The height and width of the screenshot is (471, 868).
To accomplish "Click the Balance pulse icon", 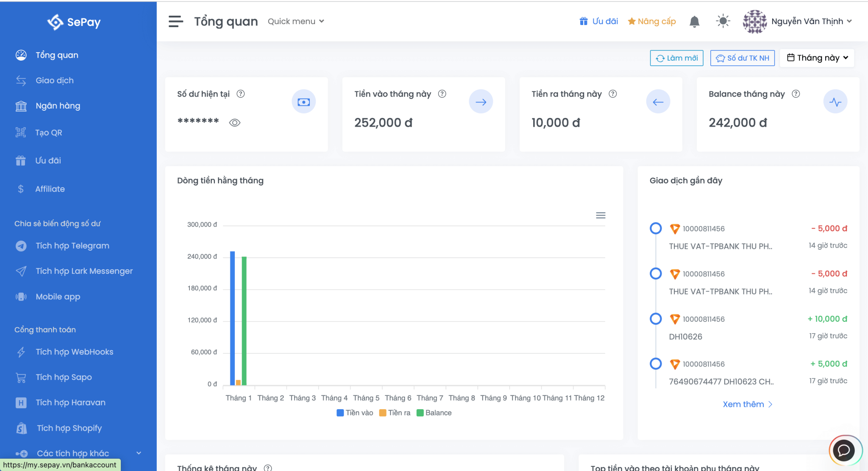I will tap(835, 102).
